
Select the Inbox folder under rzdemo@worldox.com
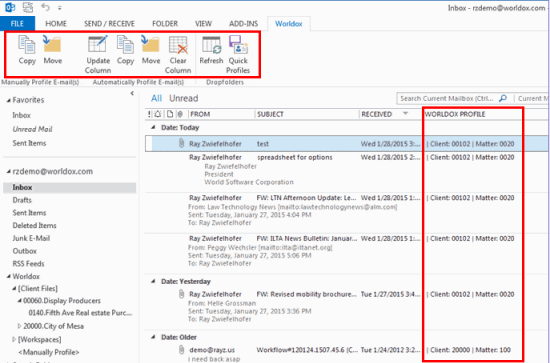click(x=69, y=188)
